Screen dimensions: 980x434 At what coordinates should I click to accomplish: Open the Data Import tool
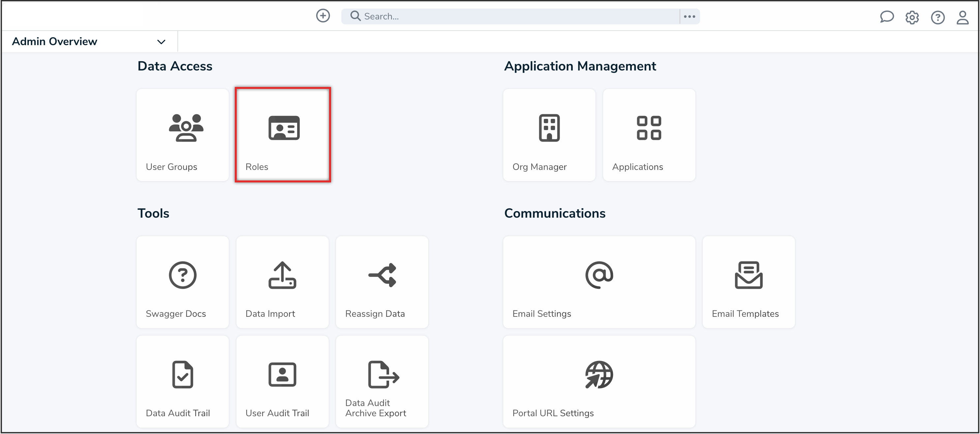282,282
